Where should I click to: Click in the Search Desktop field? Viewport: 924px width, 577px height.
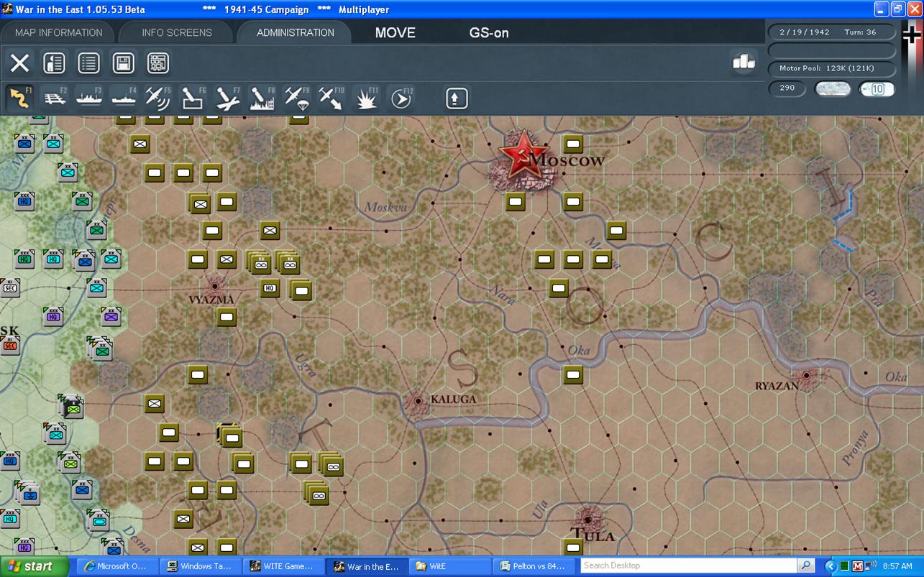tap(689, 566)
